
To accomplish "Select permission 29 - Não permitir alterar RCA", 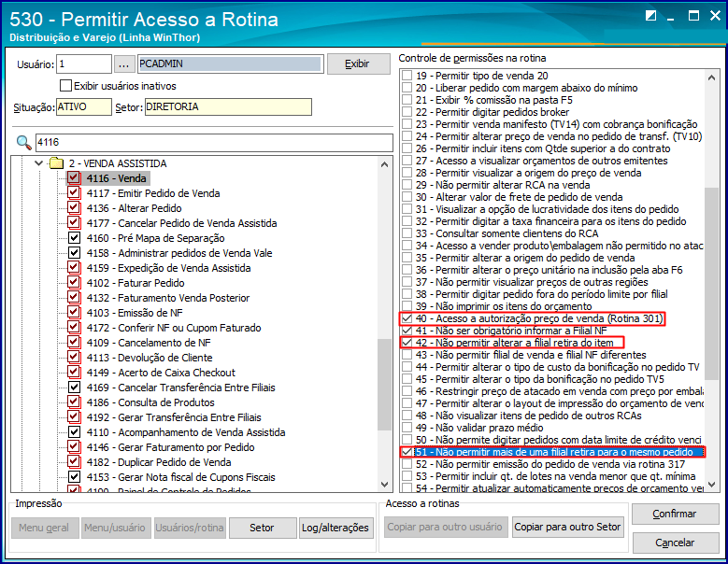I will pyautogui.click(x=503, y=185).
